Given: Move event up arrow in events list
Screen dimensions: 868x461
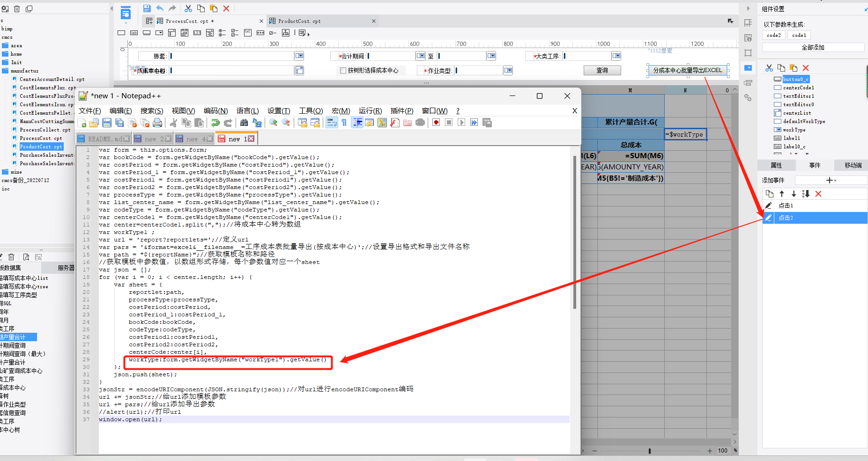Looking at the screenshot, I should [781, 194].
